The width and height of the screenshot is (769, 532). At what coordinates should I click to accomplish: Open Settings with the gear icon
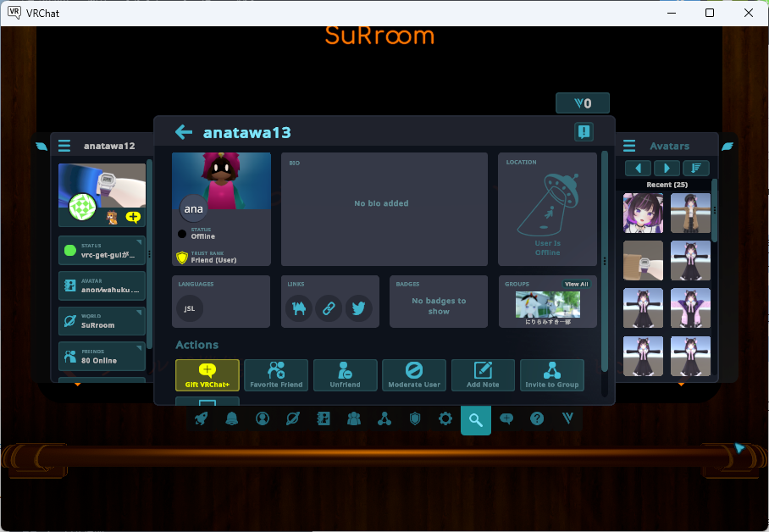(445, 418)
